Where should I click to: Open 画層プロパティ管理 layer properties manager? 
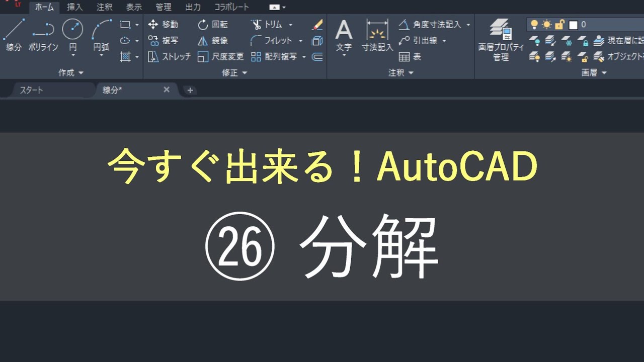501,40
